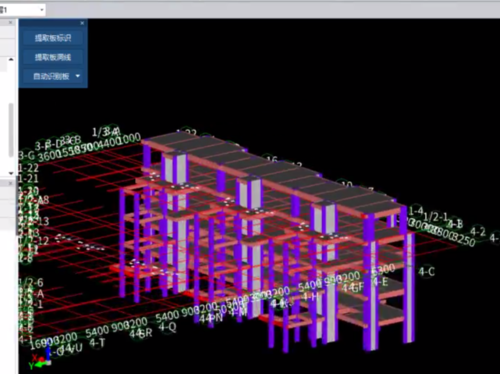Open the floor combo box dropdown arrow
500x374 pixels.
[x=42, y=10]
